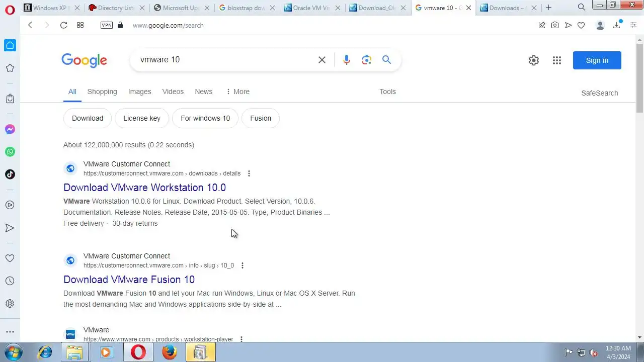Open sidebar three-dots setup menu
This screenshot has height=362, width=644.
click(10, 332)
